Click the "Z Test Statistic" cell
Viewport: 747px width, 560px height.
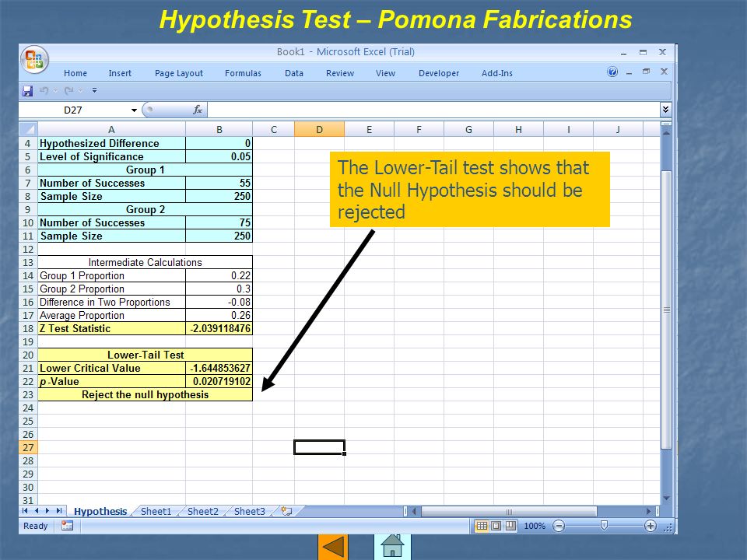tap(111, 328)
